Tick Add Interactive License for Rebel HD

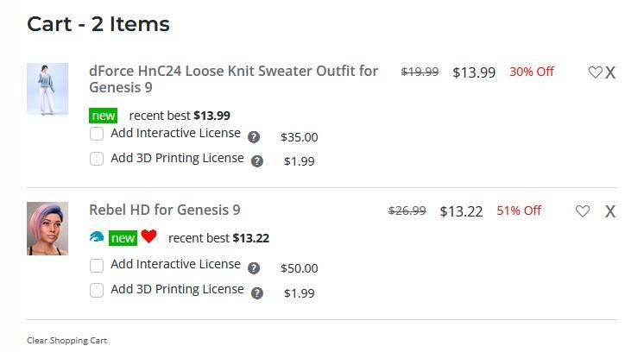(97, 265)
